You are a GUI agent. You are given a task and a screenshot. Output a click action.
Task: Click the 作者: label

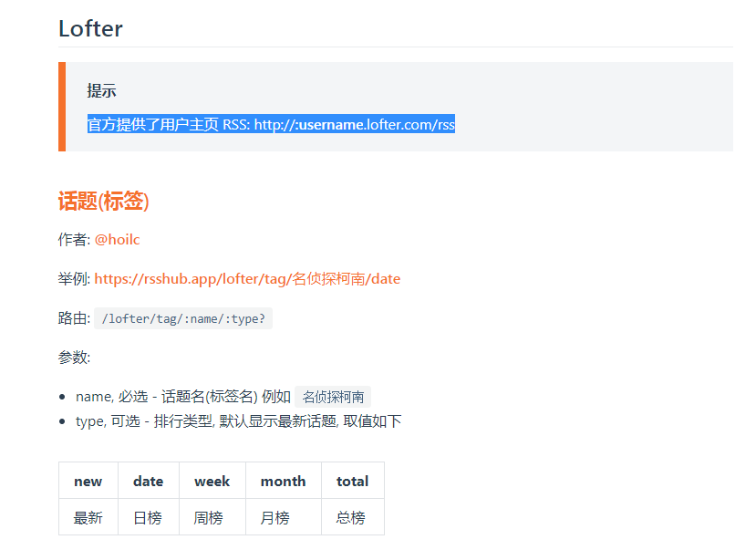(x=74, y=240)
